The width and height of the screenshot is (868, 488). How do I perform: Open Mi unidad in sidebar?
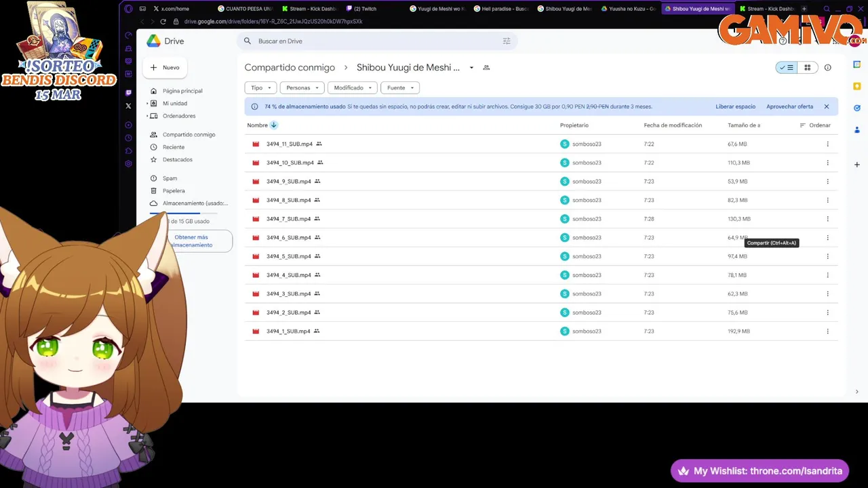coord(175,103)
